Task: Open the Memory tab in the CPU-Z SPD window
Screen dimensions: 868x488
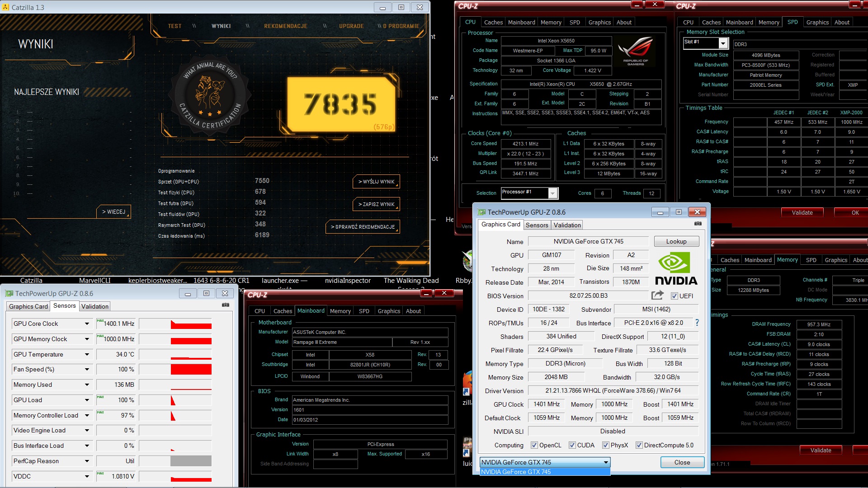Action: point(769,22)
